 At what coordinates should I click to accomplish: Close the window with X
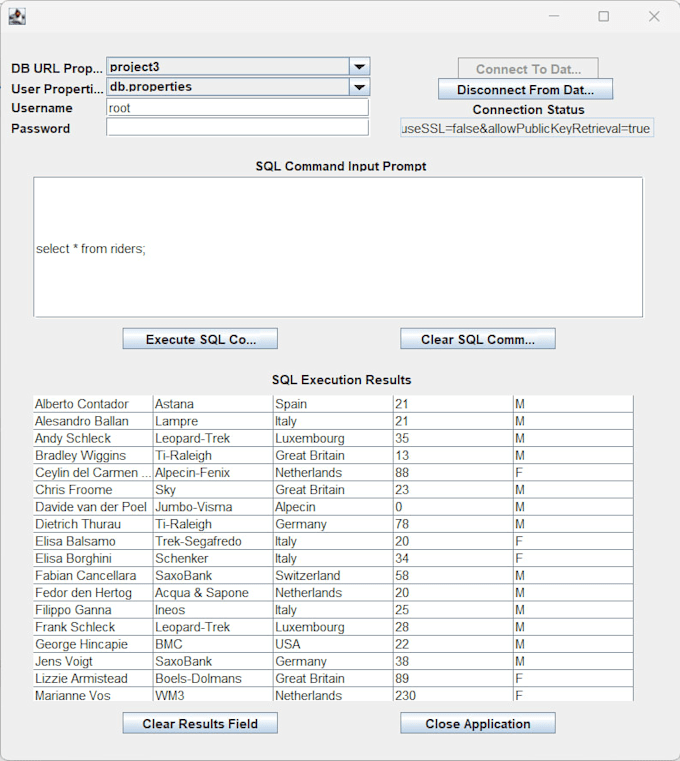pyautogui.click(x=654, y=17)
